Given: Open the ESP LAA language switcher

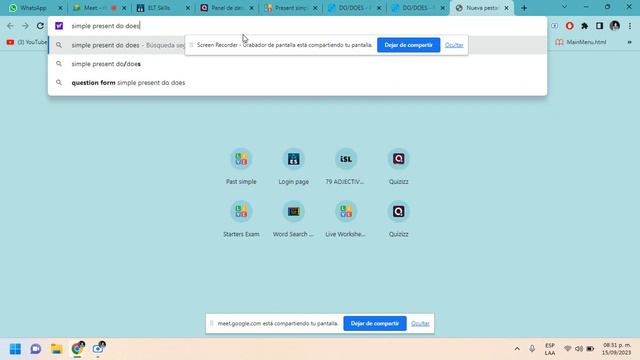Looking at the screenshot, I should 550,349.
